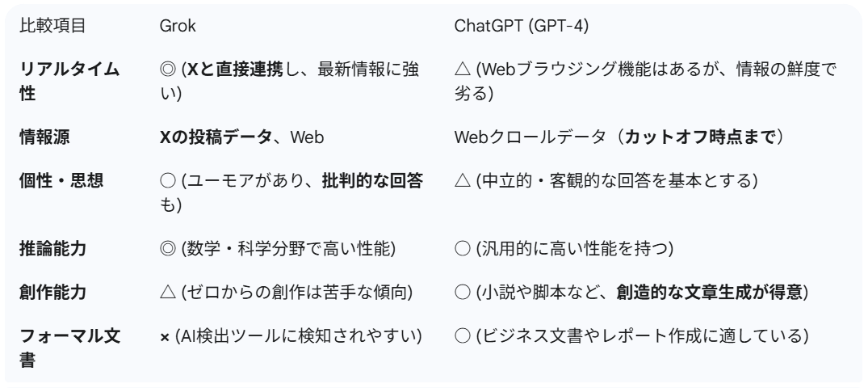The width and height of the screenshot is (868, 388).
Task: Click the ChatGPT (GPT-4) column header
Action: click(522, 26)
